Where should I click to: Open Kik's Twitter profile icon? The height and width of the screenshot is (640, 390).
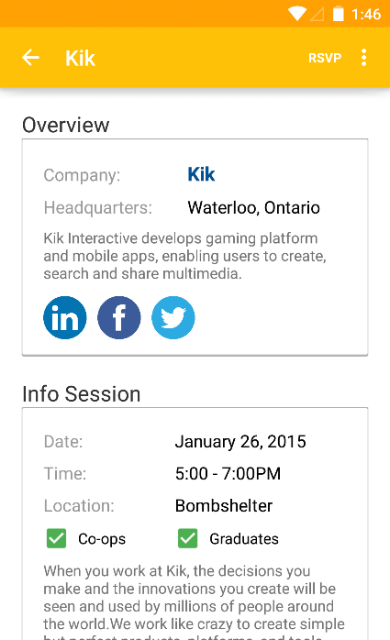pyautogui.click(x=173, y=318)
